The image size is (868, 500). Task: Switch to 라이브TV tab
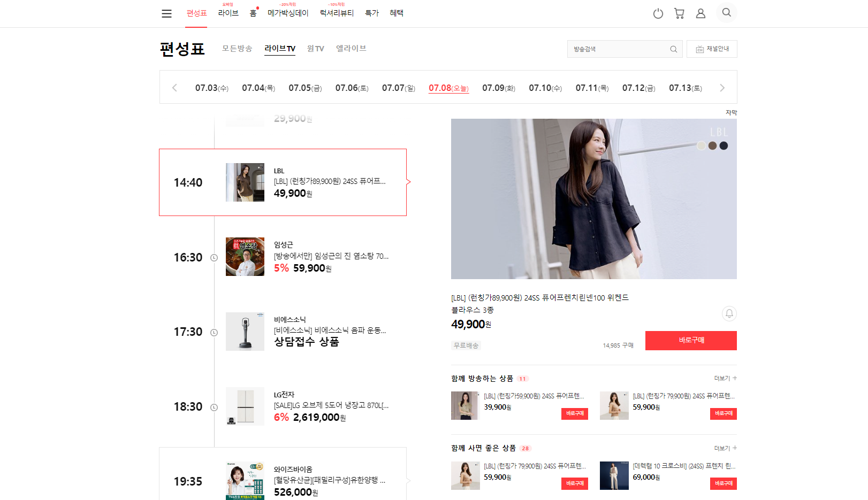click(280, 49)
